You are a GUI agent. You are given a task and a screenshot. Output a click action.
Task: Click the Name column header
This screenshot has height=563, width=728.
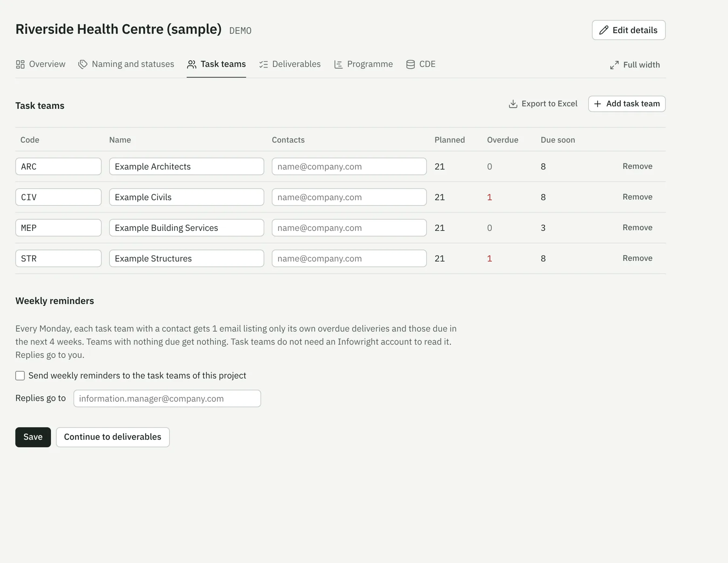pos(120,140)
